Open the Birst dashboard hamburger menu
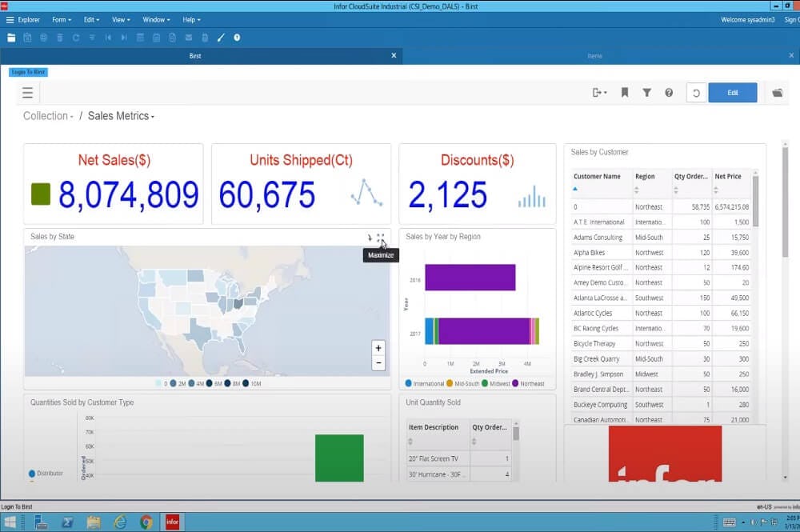800x532 pixels. click(x=28, y=93)
